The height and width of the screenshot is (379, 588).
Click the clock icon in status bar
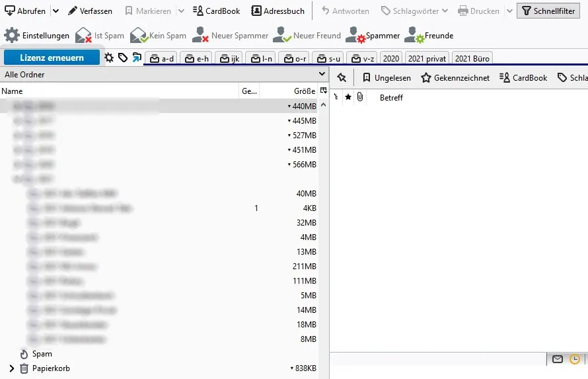tap(575, 359)
